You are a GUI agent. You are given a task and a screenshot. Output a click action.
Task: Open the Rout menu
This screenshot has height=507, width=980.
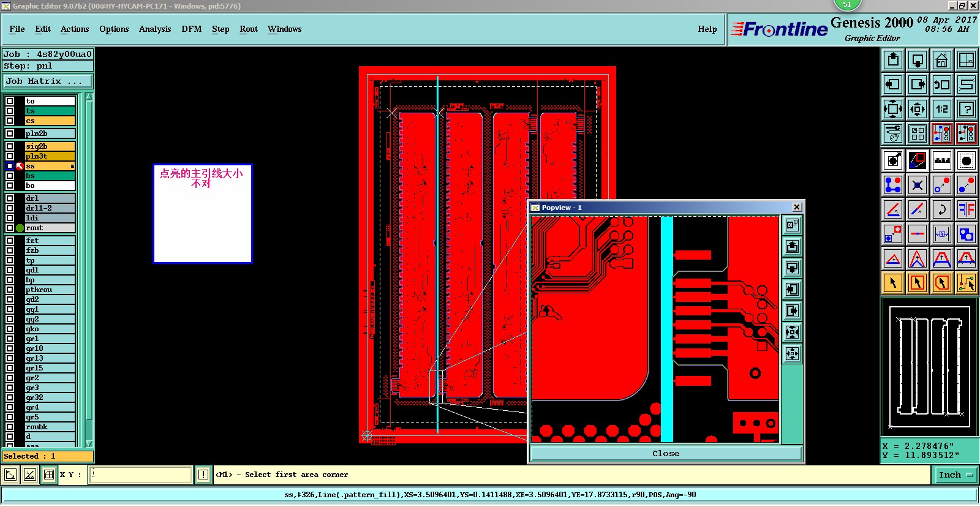(x=249, y=29)
